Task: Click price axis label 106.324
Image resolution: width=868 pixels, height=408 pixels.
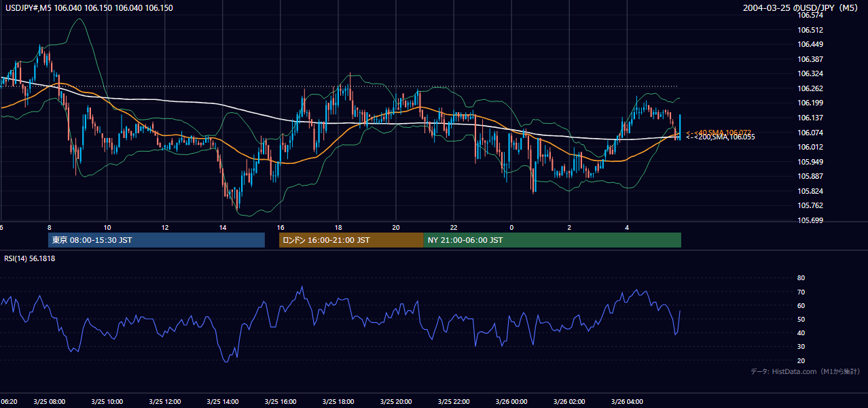Action: [811, 73]
